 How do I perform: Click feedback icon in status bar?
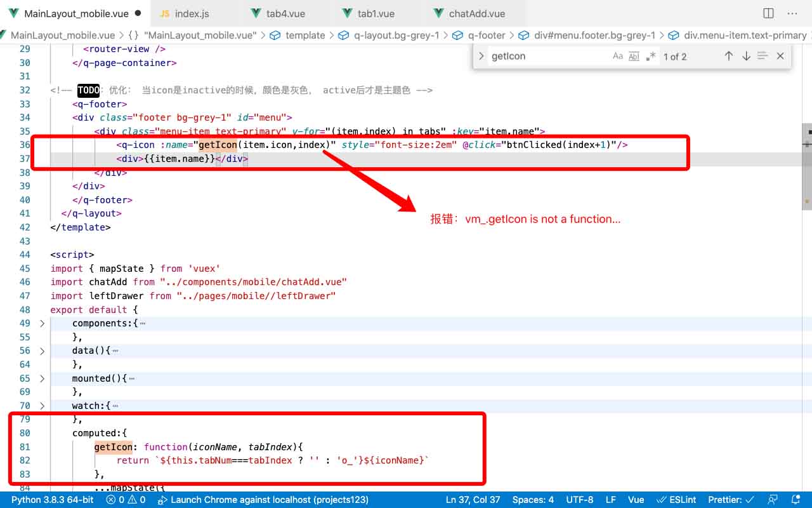tap(772, 500)
